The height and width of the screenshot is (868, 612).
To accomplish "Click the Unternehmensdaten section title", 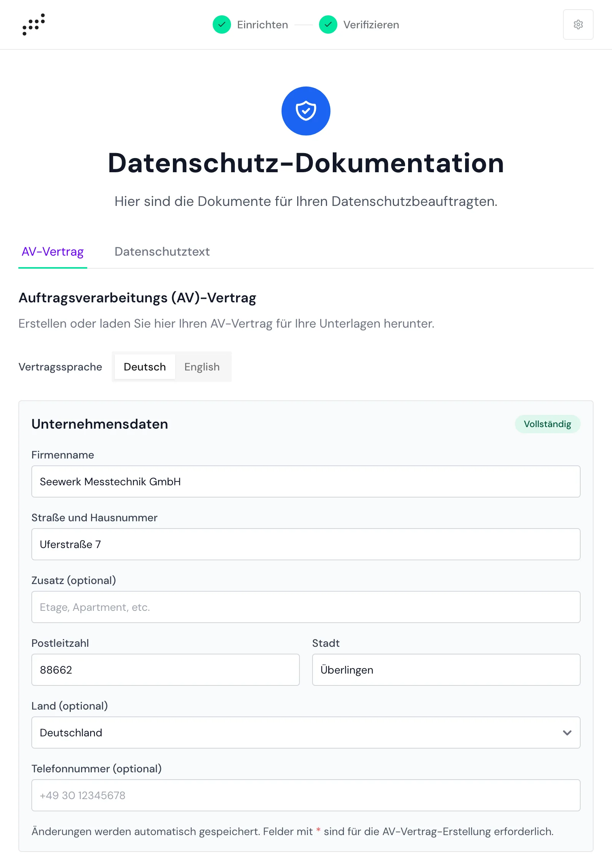I will tap(100, 424).
